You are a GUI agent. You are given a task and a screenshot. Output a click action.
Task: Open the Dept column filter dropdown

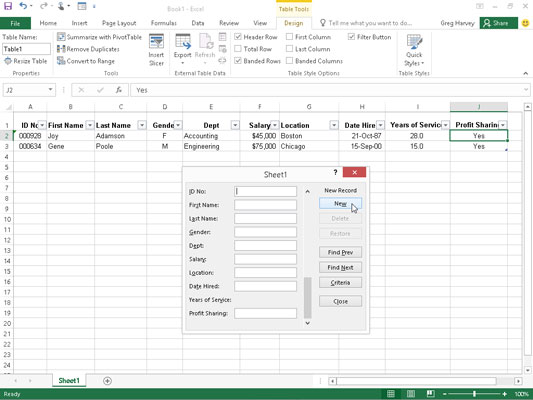[235, 125]
